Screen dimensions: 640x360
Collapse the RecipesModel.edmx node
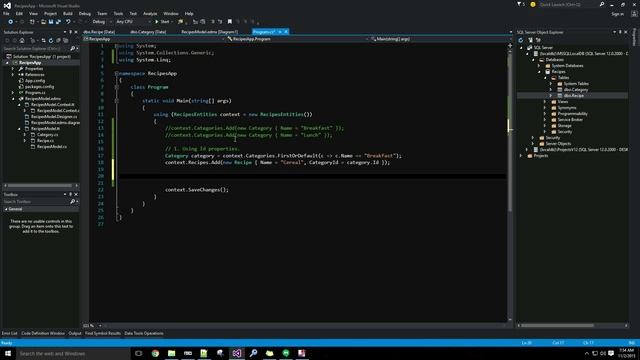point(13,99)
